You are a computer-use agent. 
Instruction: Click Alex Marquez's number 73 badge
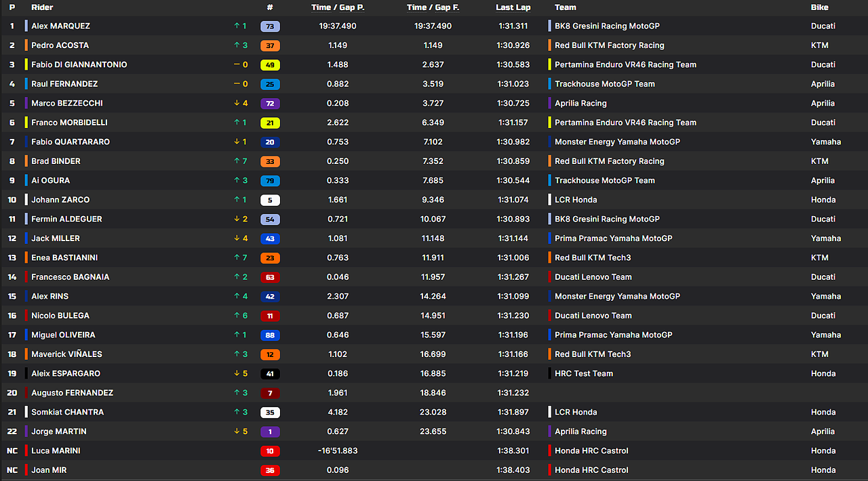(270, 26)
